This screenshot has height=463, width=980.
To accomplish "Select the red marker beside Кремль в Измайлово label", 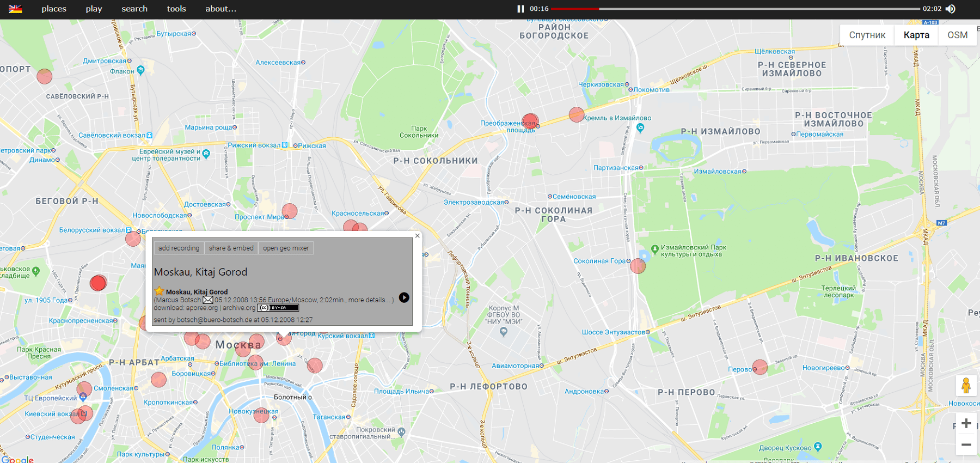I will [577, 114].
